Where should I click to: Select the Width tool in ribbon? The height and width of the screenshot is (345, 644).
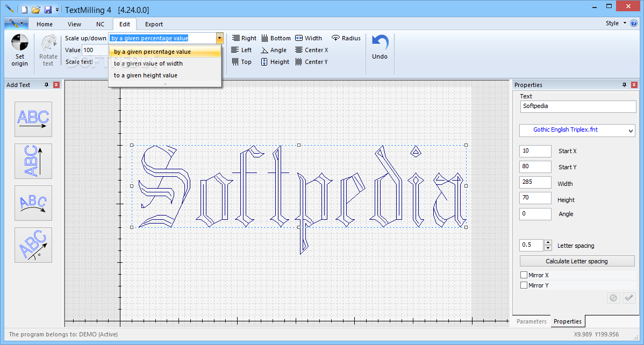click(309, 38)
